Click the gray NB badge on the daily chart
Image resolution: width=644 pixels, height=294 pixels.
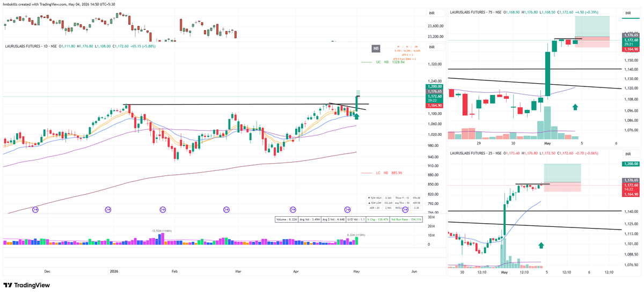tap(376, 48)
